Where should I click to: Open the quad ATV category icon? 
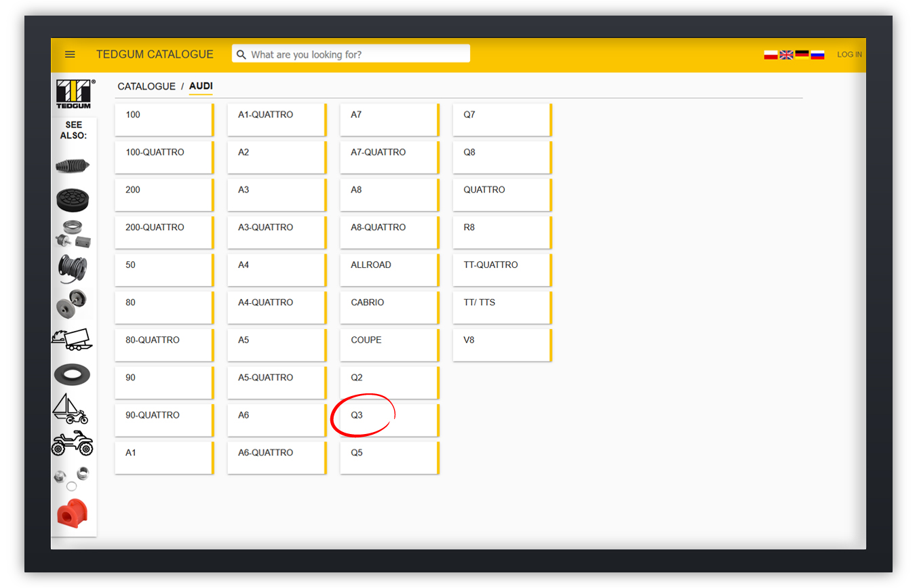pos(73,444)
